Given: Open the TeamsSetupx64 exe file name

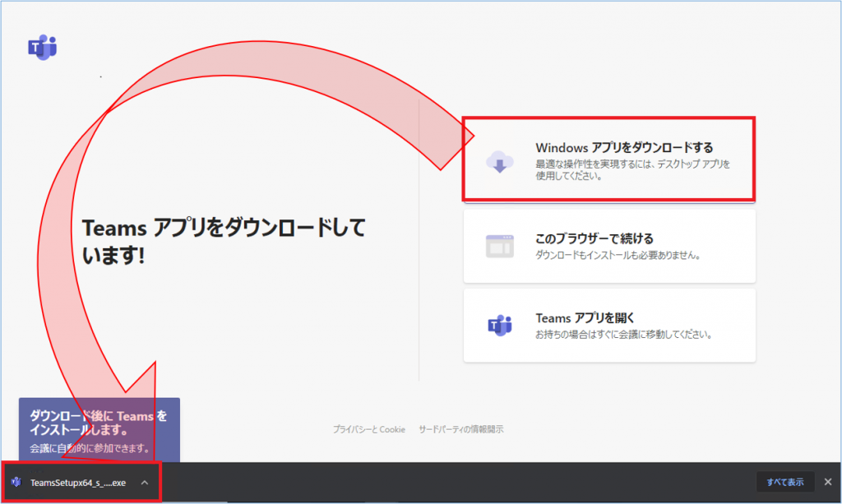Looking at the screenshot, I should pyautogui.click(x=78, y=483).
